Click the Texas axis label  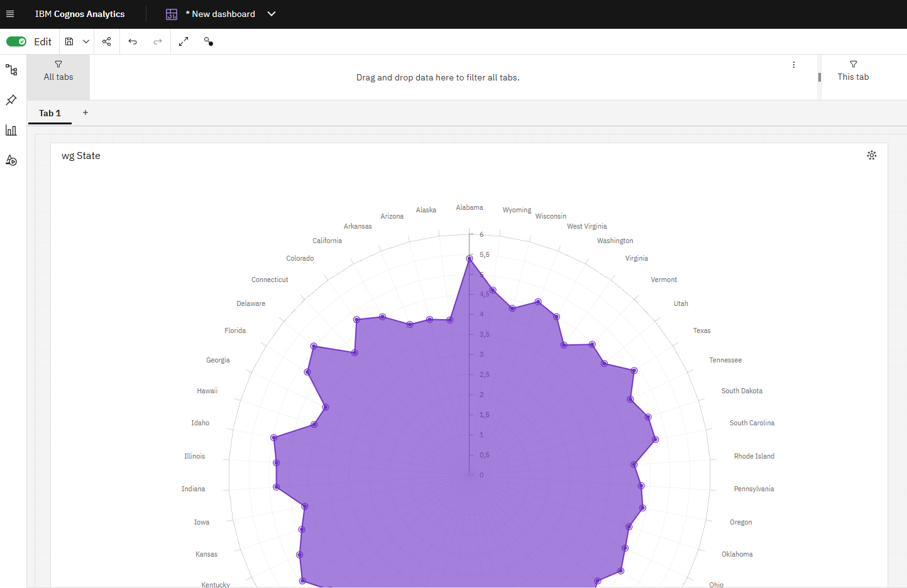(x=702, y=330)
